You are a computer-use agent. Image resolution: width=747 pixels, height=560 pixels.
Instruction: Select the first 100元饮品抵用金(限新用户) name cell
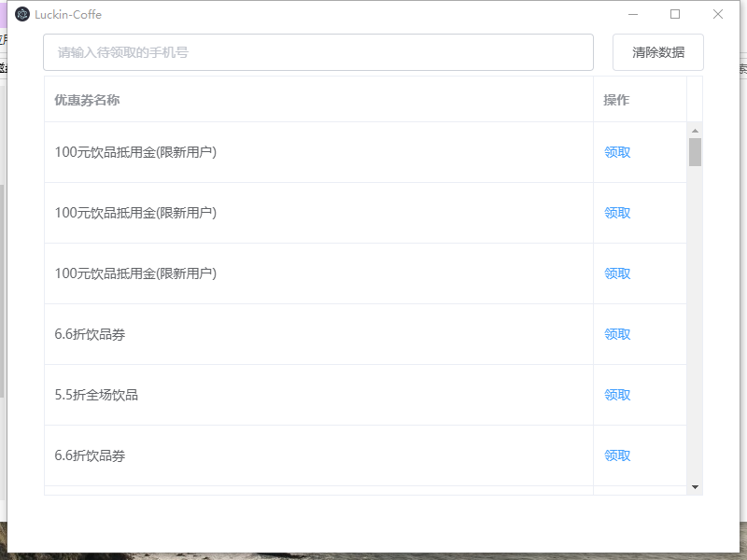318,152
